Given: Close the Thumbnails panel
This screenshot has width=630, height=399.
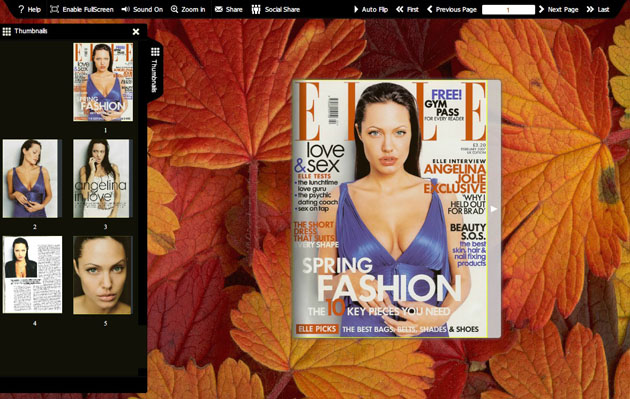Looking at the screenshot, I should pos(136,31).
